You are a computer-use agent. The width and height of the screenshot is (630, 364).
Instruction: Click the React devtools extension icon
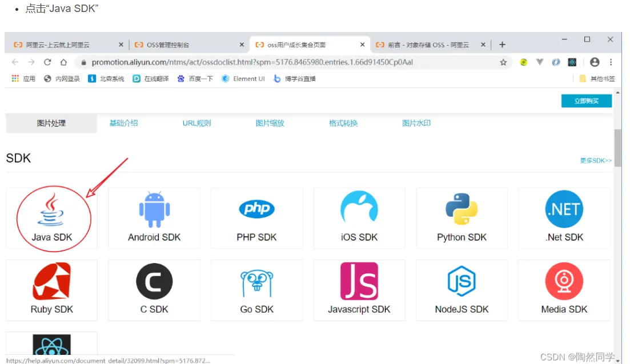tap(572, 62)
